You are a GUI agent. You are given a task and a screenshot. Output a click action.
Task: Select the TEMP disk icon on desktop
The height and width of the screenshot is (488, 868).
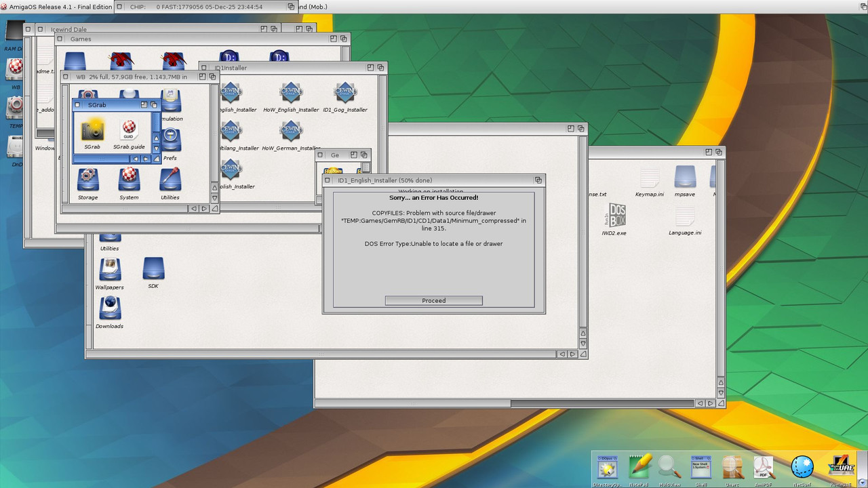(15, 108)
